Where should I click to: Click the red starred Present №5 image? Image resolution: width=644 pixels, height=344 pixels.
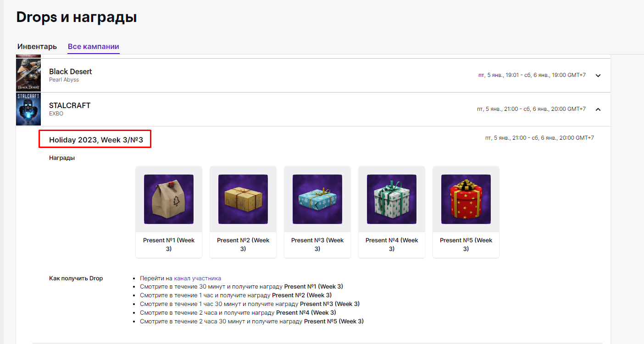coord(466,199)
